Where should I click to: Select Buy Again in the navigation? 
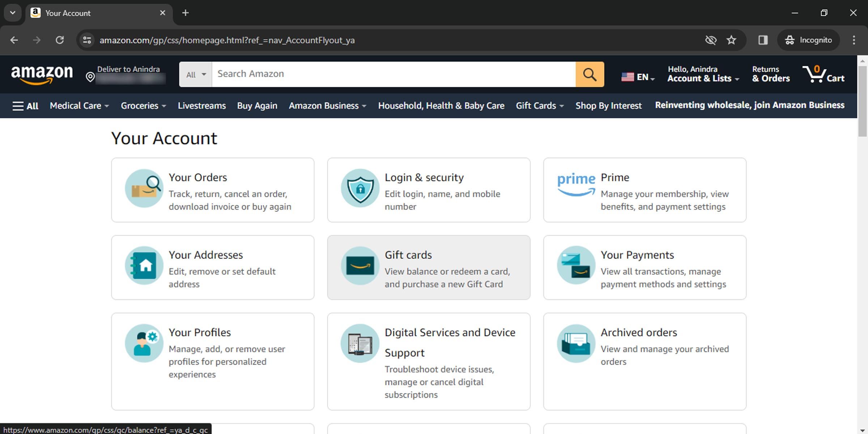pyautogui.click(x=257, y=106)
